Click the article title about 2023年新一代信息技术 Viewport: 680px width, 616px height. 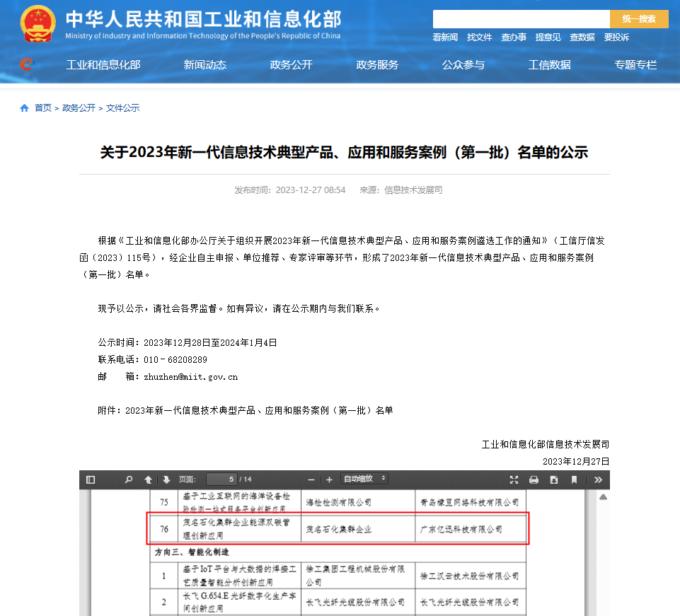345,152
